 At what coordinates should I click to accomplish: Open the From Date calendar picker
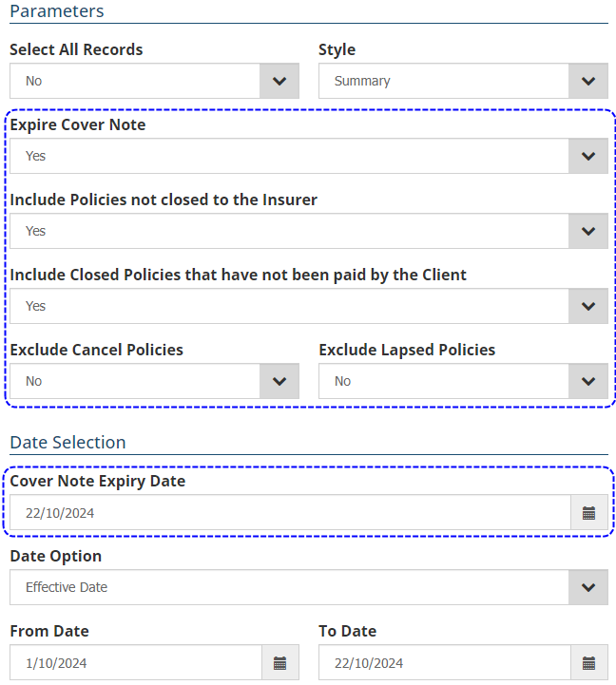[x=279, y=663]
